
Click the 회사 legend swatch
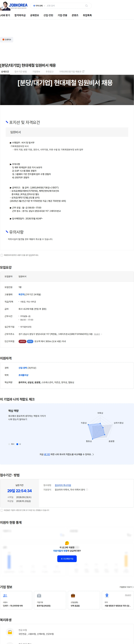9,444
